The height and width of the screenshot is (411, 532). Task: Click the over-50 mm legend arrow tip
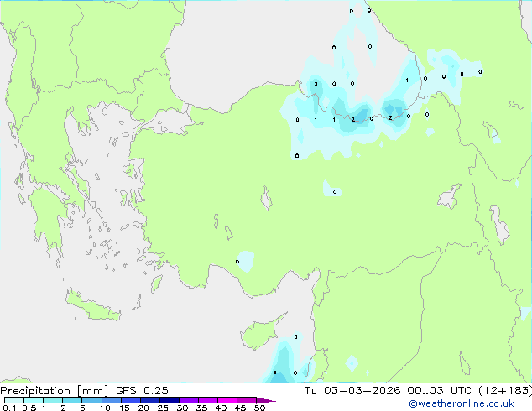point(266,400)
